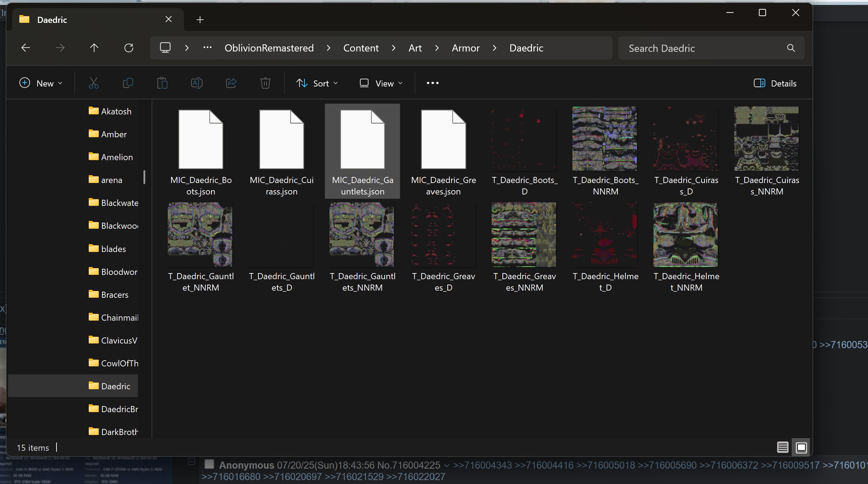Expand chevron after Armor in breadcrumb

[494, 48]
